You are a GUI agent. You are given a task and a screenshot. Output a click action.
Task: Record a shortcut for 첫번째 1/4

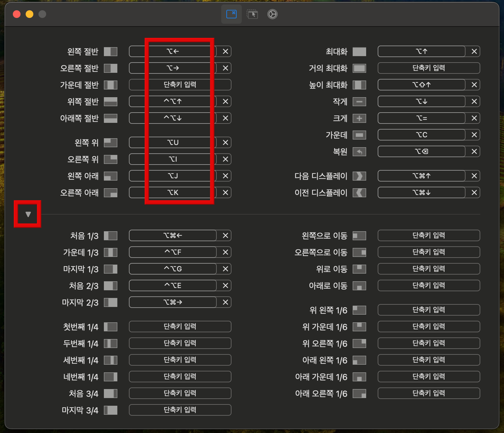(180, 327)
